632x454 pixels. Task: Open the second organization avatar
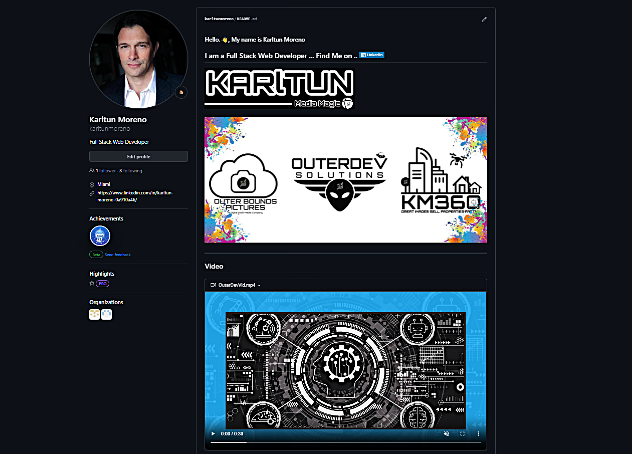click(x=107, y=314)
